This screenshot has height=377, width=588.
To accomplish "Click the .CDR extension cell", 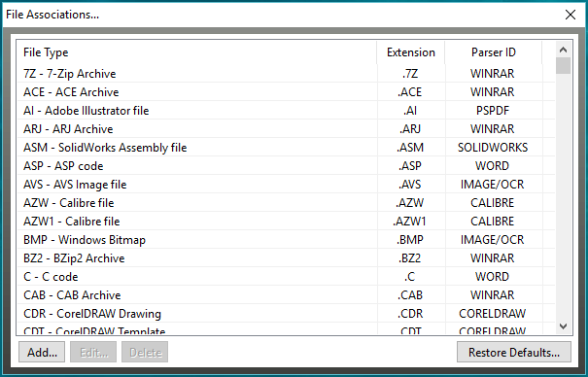I will pyautogui.click(x=410, y=313).
